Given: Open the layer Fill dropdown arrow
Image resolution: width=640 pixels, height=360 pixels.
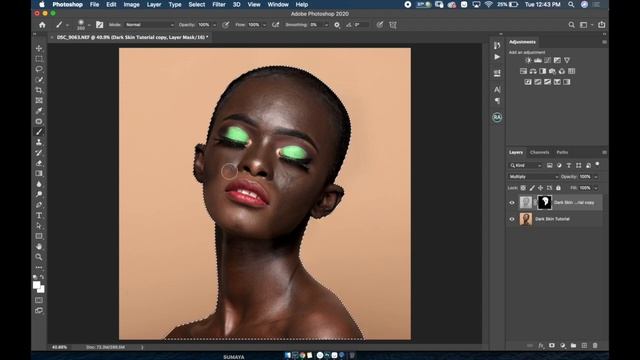Looking at the screenshot, I should (x=596, y=188).
